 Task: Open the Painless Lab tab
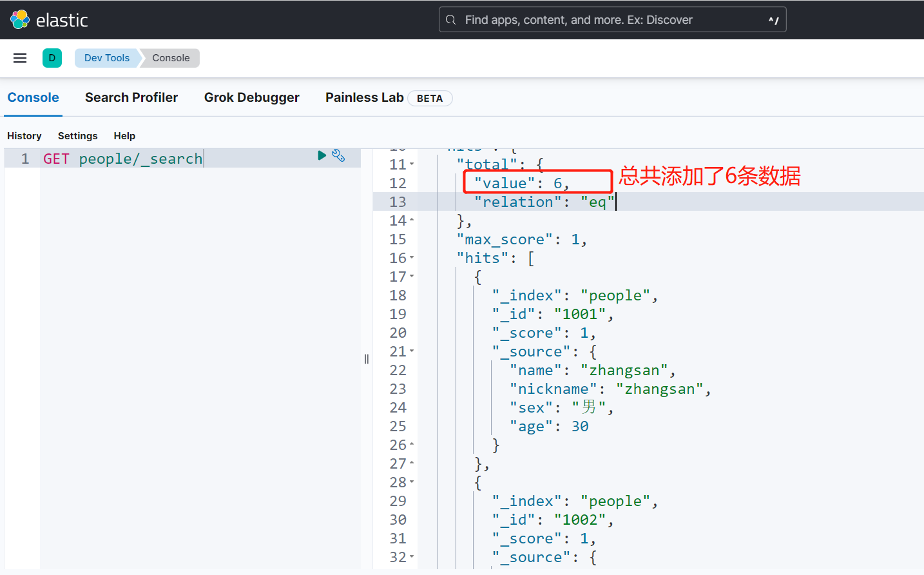point(364,97)
